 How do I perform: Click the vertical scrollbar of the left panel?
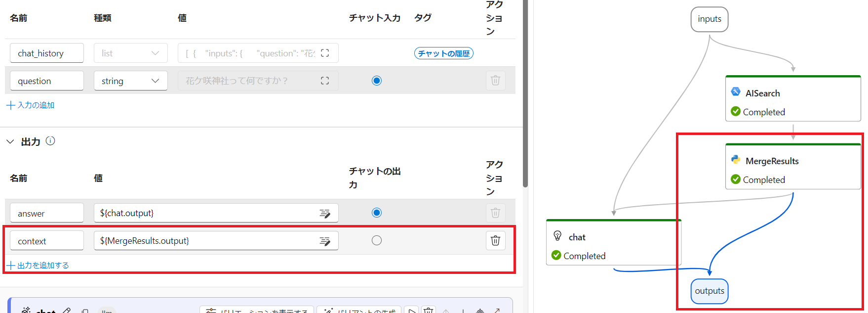pyautogui.click(x=525, y=94)
